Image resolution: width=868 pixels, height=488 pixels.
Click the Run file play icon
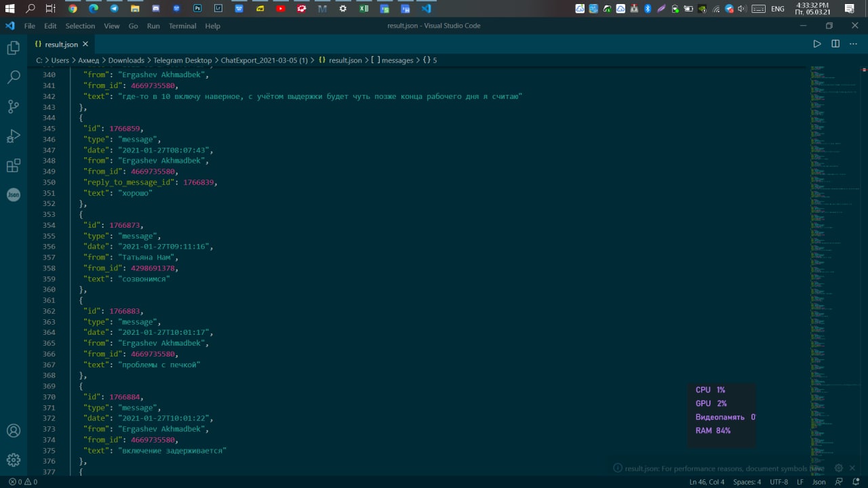coord(817,44)
